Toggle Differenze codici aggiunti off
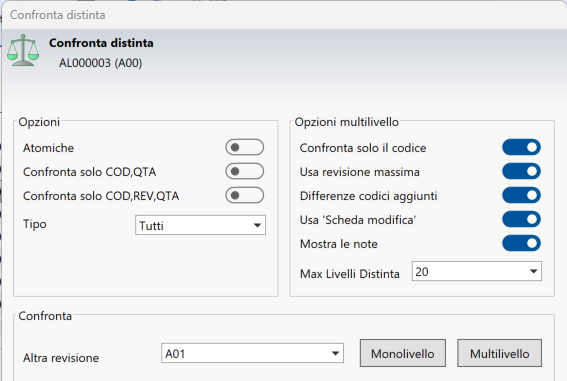567x381 pixels. click(521, 195)
